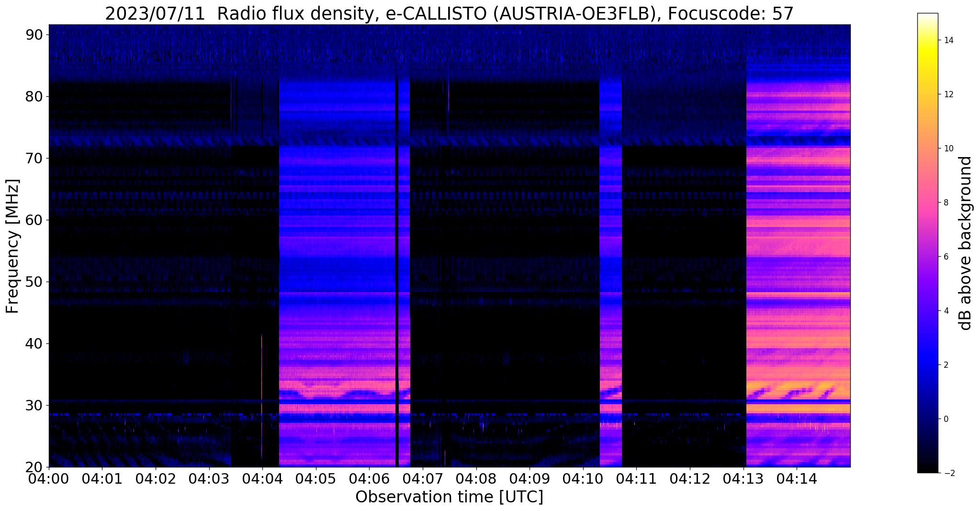Click the 04:00 time tick label
980x511 pixels.
[x=49, y=478]
